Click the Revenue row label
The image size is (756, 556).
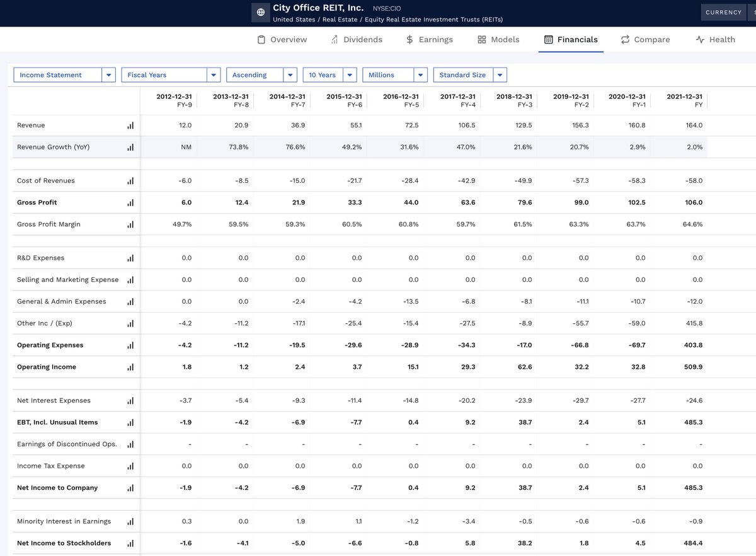click(x=31, y=125)
